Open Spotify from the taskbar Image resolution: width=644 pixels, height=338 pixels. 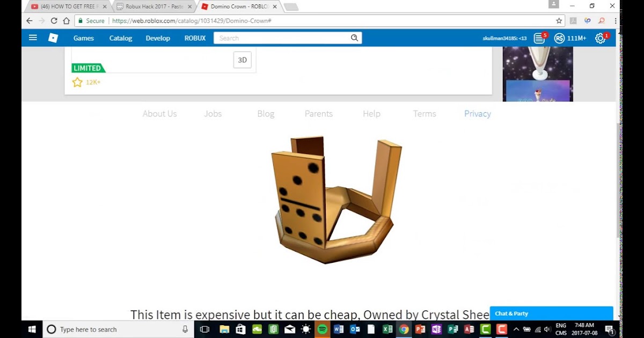tap(322, 329)
